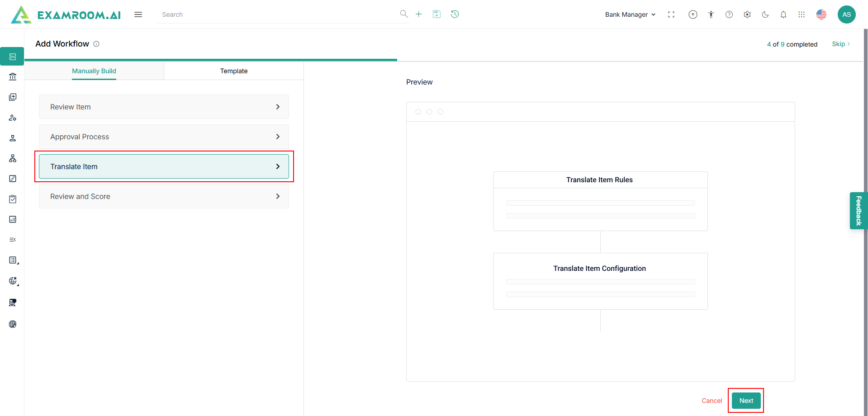This screenshot has width=868, height=416.
Task: Open accessibility options icon
Action: click(x=711, y=14)
